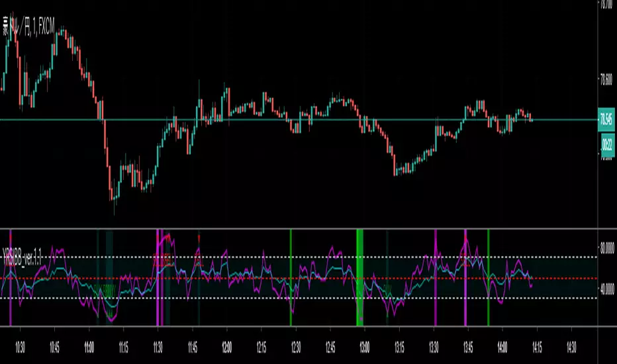Click the bar countdown label 00:22
The height and width of the screenshot is (364, 617).
[607, 145]
